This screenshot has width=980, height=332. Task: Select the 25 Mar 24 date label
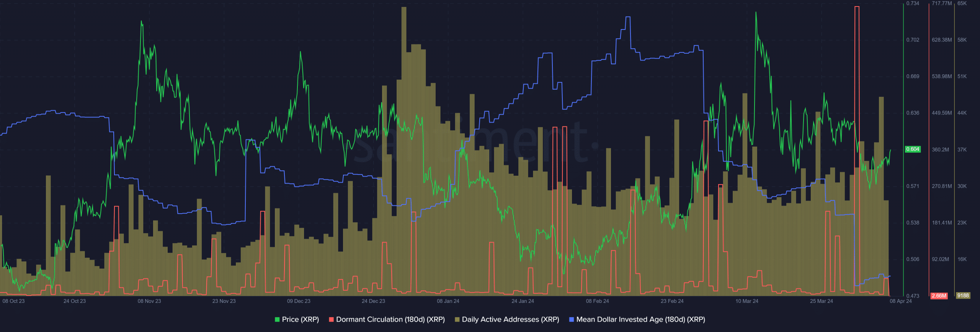[x=821, y=301]
